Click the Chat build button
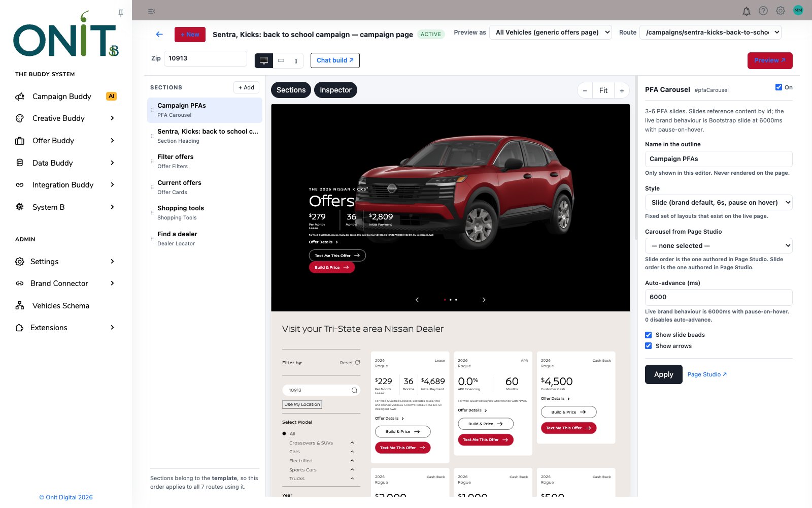The width and height of the screenshot is (812, 508). click(x=335, y=60)
